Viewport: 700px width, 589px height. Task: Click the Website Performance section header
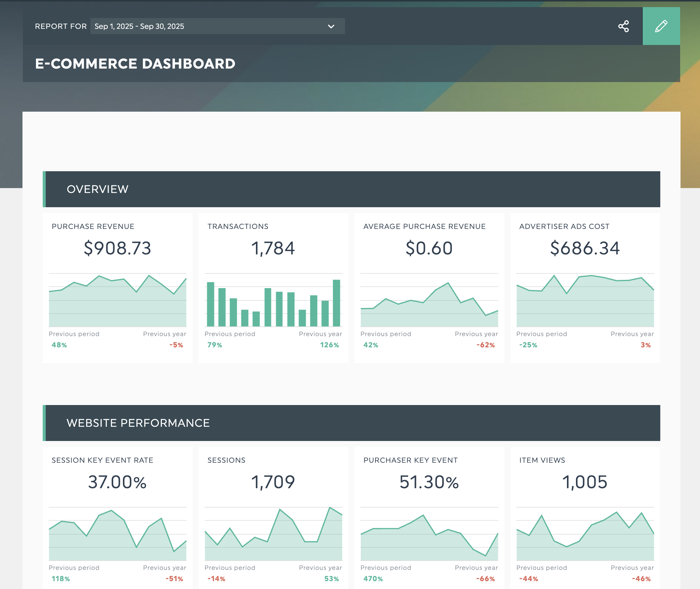pyautogui.click(x=351, y=423)
